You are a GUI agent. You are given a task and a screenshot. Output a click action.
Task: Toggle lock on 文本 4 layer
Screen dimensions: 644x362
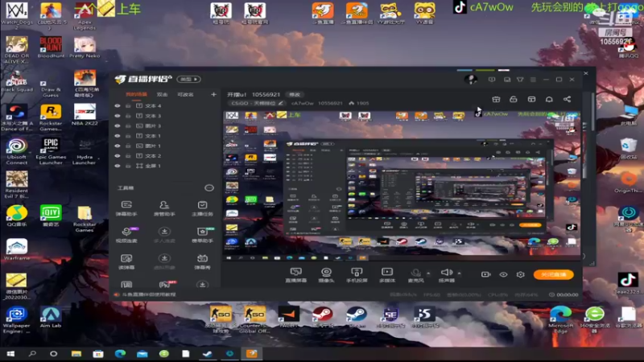pyautogui.click(x=128, y=106)
